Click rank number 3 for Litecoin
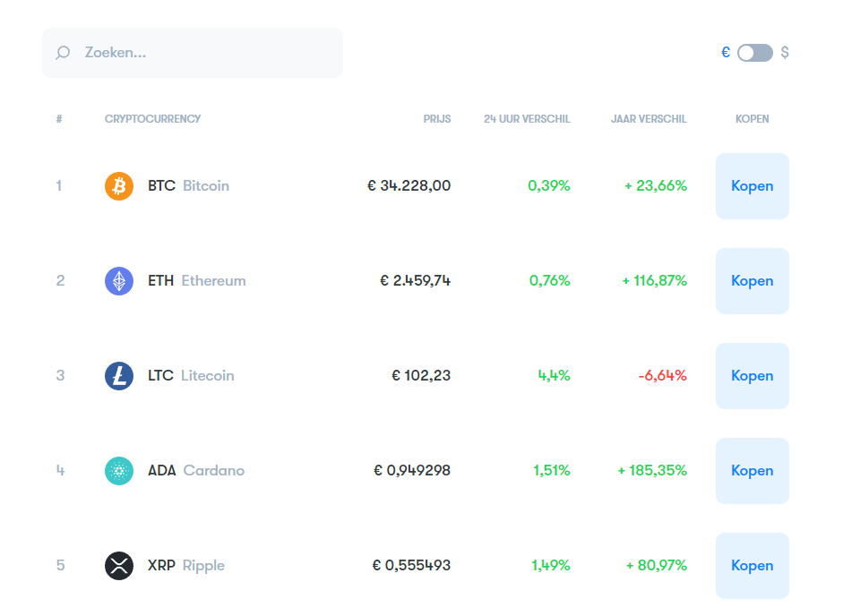 click(60, 376)
